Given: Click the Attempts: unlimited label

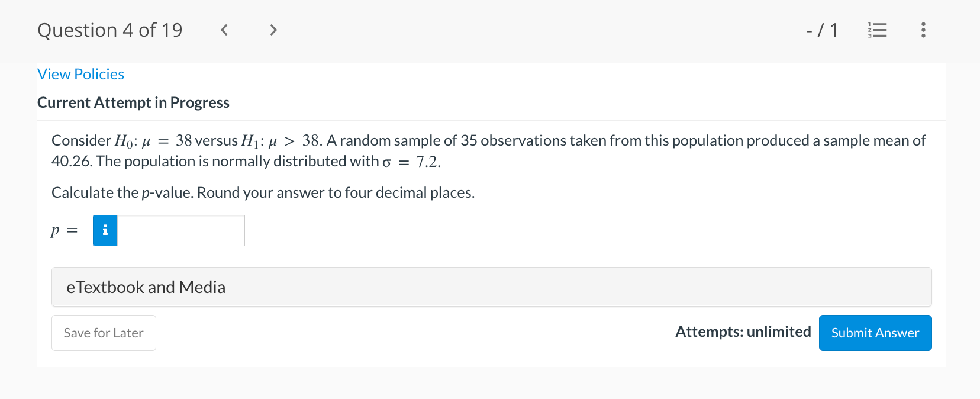Looking at the screenshot, I should [743, 332].
